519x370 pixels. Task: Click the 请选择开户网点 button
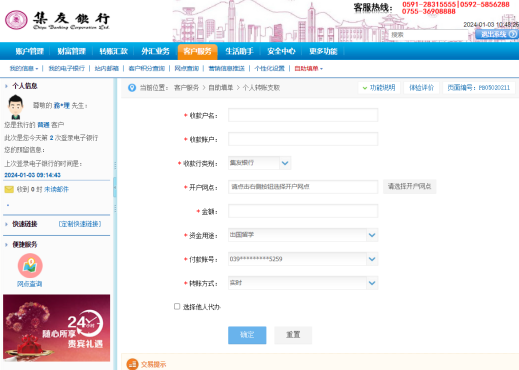409,186
